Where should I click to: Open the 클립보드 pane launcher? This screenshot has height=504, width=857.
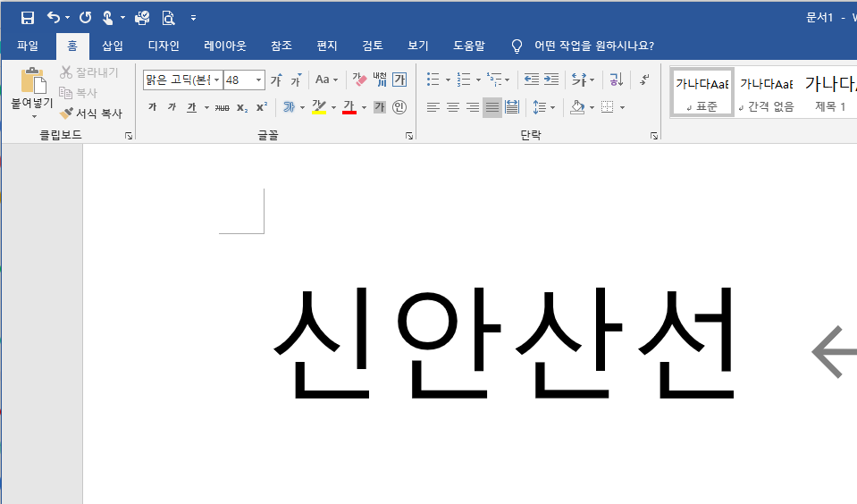pos(129,136)
